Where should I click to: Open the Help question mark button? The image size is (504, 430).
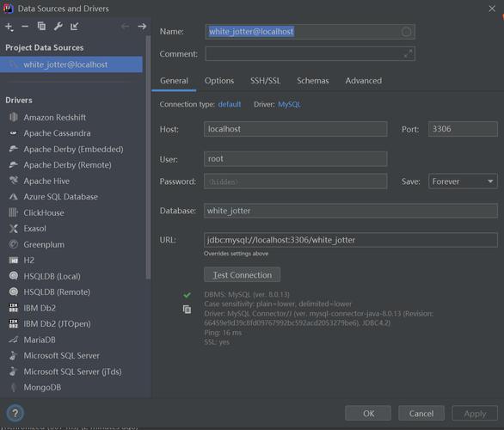point(15,414)
